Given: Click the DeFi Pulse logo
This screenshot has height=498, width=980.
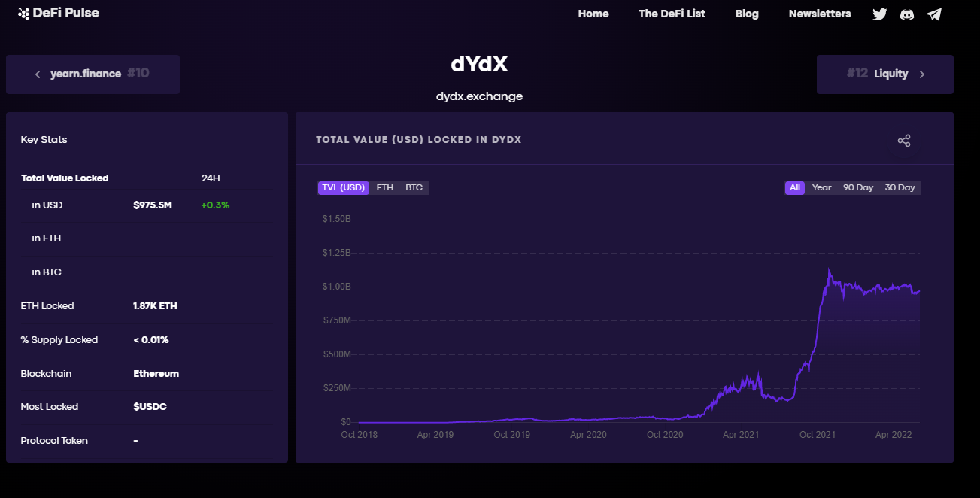Looking at the screenshot, I should tap(59, 13).
